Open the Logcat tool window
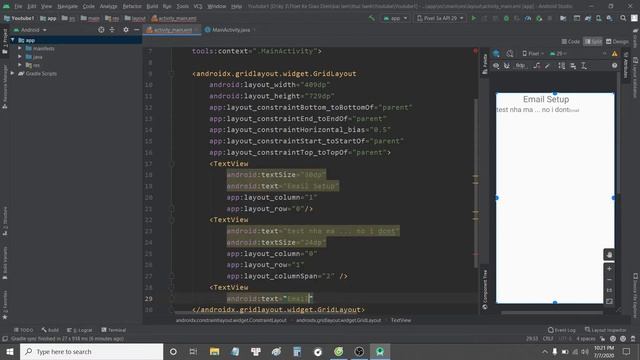 click(80, 330)
